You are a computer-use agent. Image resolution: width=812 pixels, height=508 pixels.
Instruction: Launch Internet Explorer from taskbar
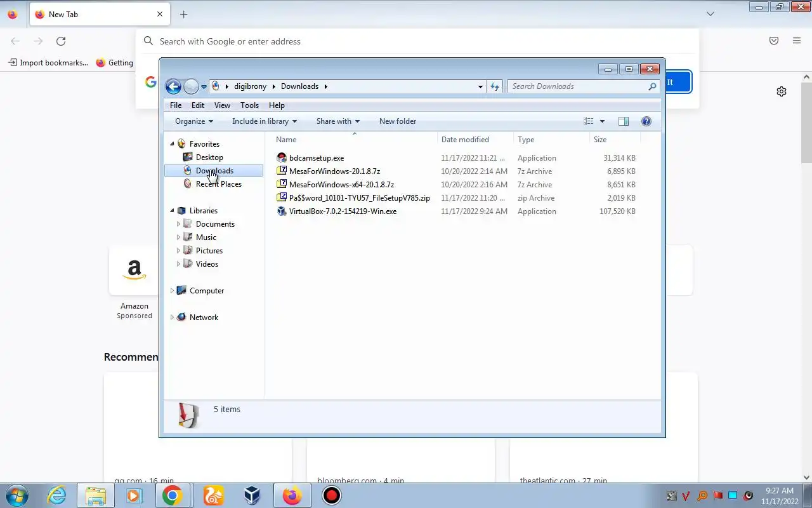pos(57,495)
